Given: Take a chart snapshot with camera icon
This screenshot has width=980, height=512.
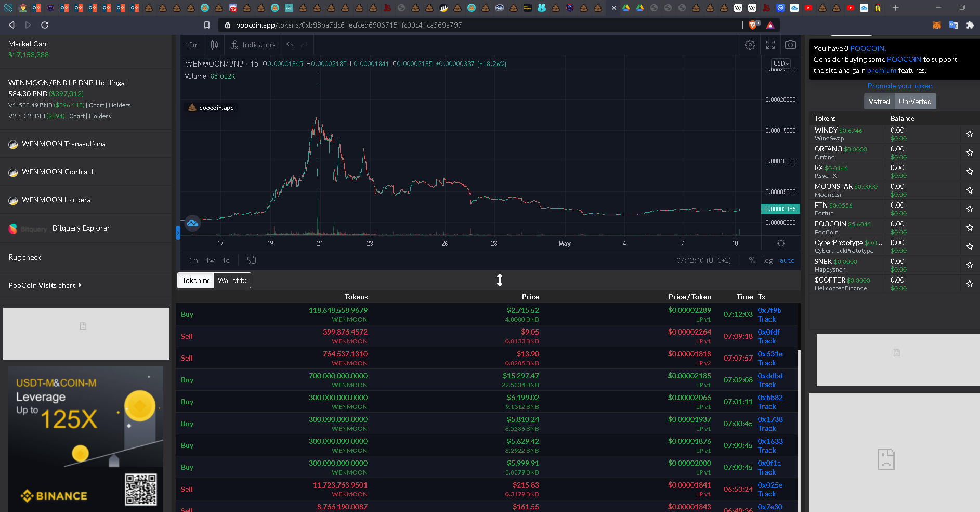Looking at the screenshot, I should [x=790, y=45].
